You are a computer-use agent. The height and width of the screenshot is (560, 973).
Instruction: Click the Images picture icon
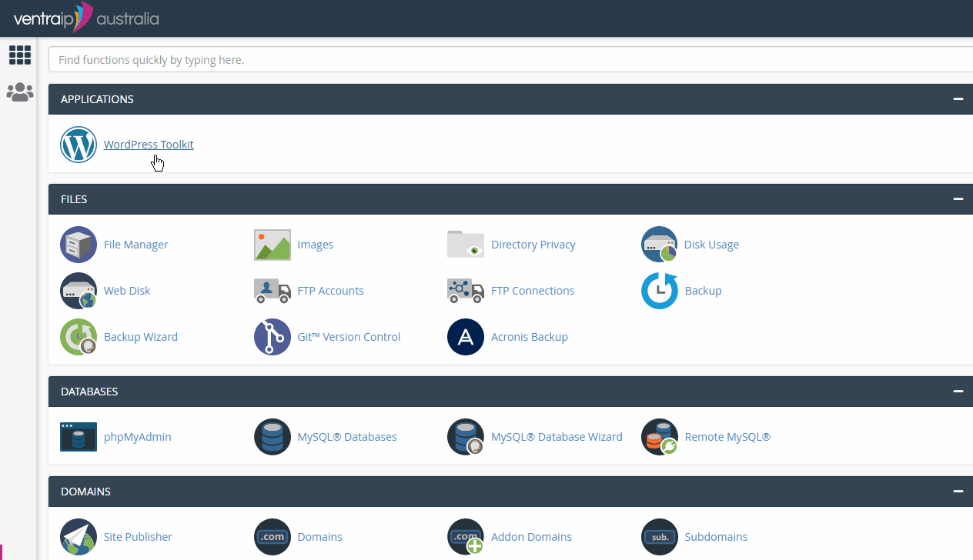coord(273,245)
